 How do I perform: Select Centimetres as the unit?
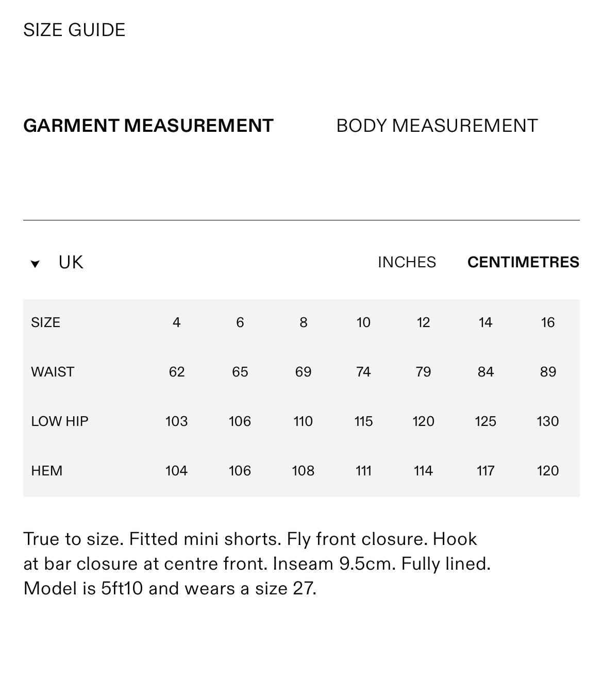[523, 262]
